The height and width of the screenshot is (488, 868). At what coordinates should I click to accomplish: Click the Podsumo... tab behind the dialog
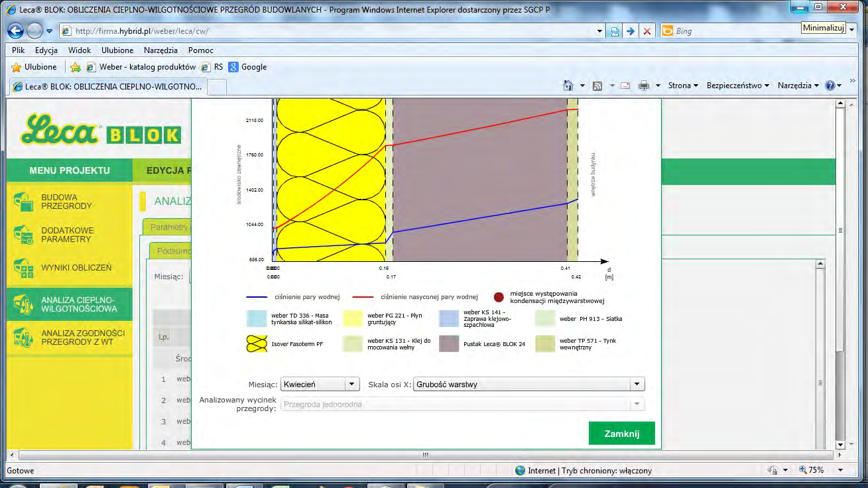170,251
